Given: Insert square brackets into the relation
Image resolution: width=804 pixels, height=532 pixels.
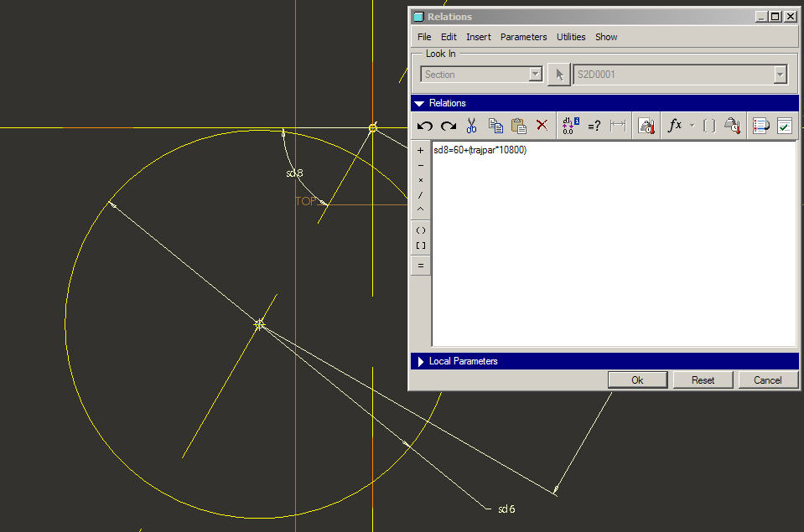Looking at the screenshot, I should coord(421,246).
